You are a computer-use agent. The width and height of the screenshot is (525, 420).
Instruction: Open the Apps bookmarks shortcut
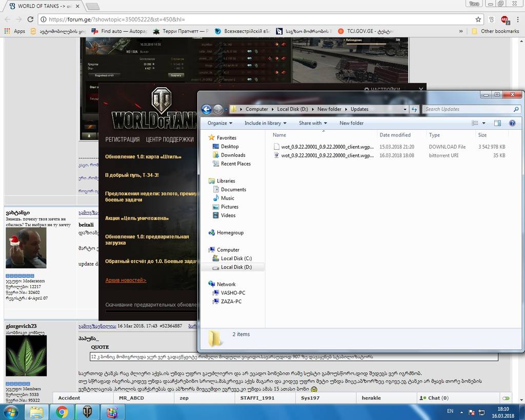pos(15,31)
